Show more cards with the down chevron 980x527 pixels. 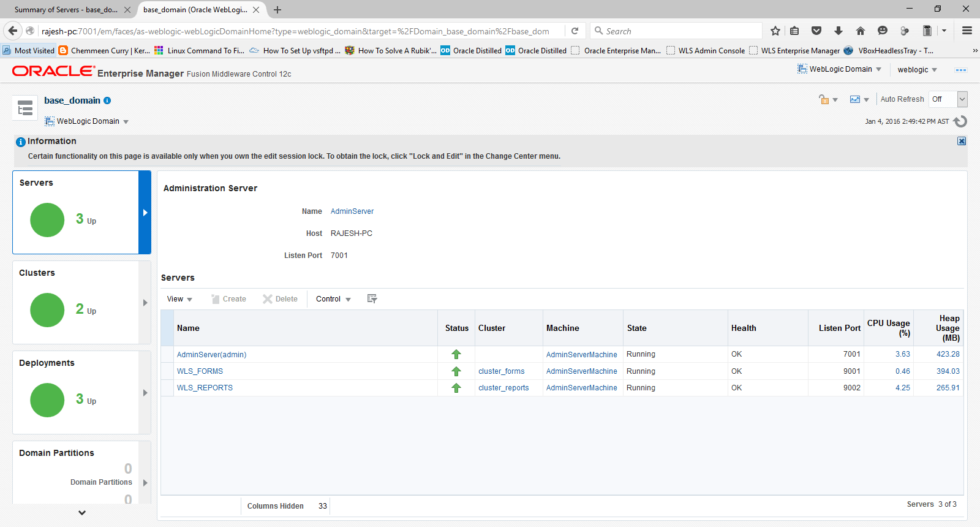pyautogui.click(x=82, y=512)
